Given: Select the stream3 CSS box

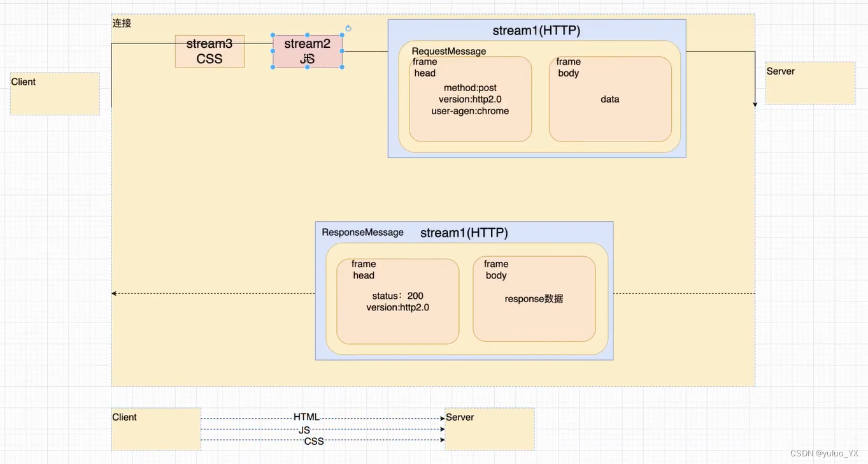Looking at the screenshot, I should [x=210, y=51].
